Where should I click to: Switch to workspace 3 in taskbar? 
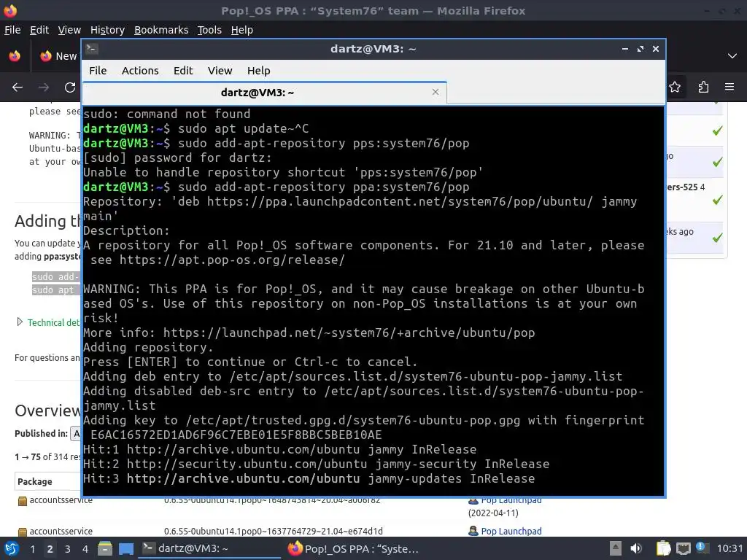[x=68, y=549]
